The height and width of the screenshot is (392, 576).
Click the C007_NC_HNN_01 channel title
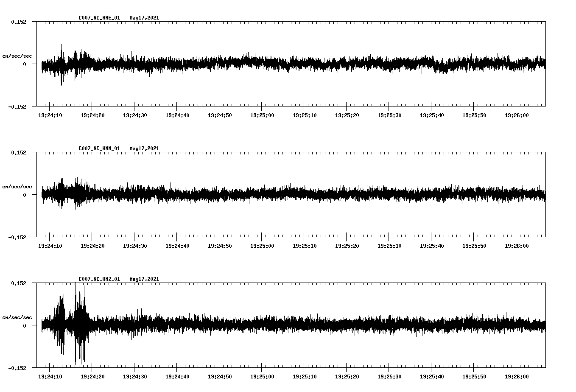(99, 148)
